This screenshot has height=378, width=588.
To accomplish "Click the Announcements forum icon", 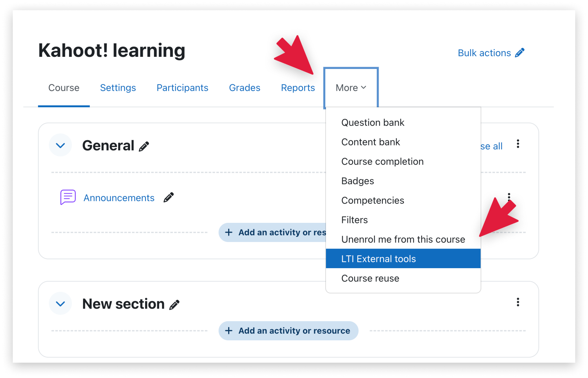I will [x=68, y=197].
